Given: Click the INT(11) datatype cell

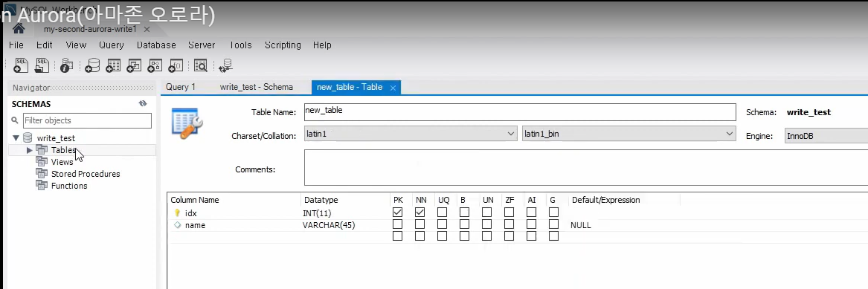Looking at the screenshot, I should click(x=317, y=212).
